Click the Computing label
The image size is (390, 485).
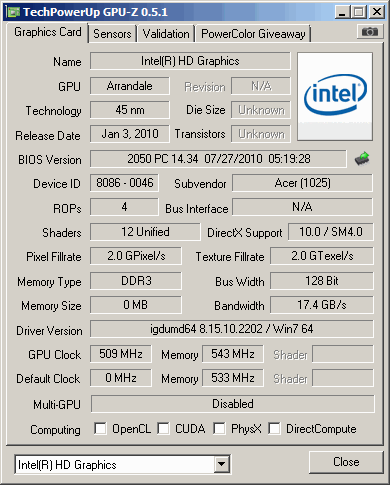(55, 430)
